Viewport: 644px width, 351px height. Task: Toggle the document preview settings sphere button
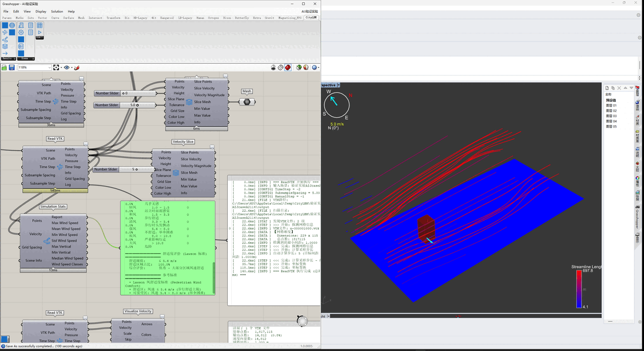pyautogui.click(x=314, y=67)
